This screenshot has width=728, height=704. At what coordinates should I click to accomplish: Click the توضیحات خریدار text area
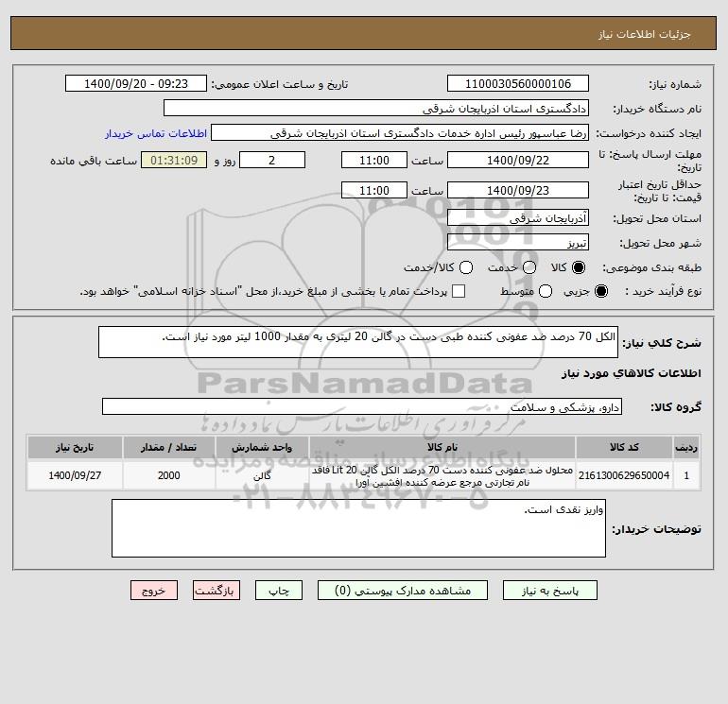click(x=358, y=528)
